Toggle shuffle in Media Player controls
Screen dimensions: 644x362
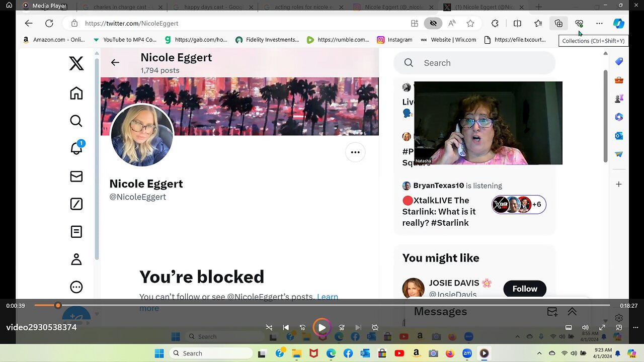coord(269,327)
